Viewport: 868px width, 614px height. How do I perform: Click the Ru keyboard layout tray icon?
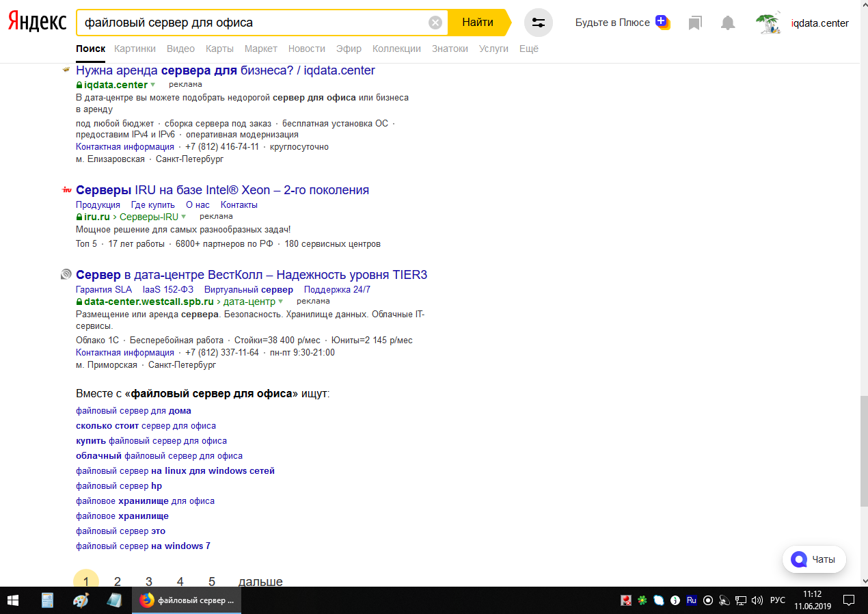point(692,600)
